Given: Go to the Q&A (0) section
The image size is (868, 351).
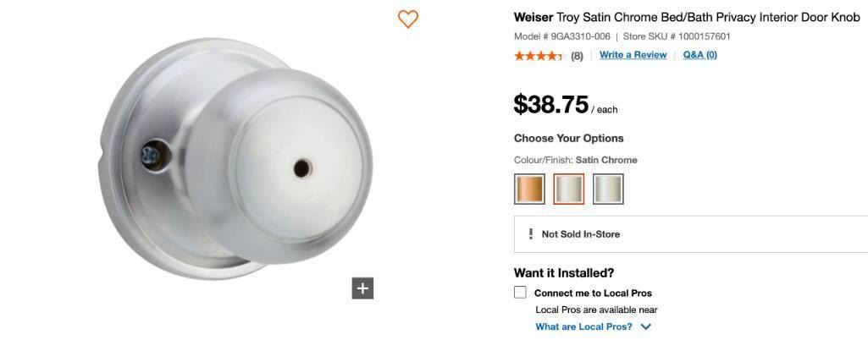Looking at the screenshot, I should click(699, 55).
